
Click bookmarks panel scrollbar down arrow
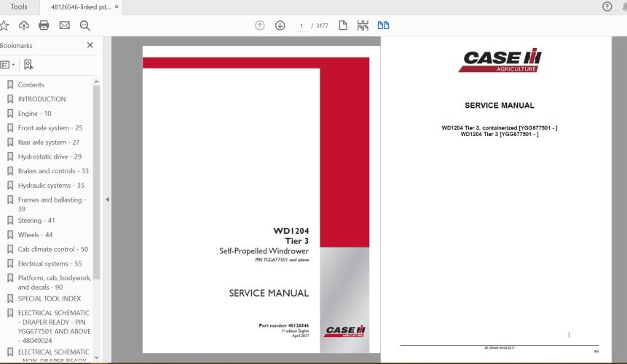(x=96, y=357)
